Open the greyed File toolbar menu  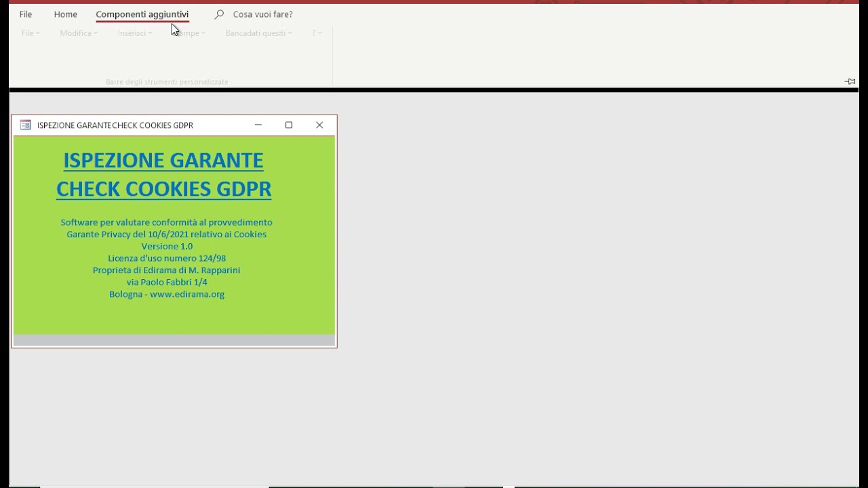coord(31,33)
